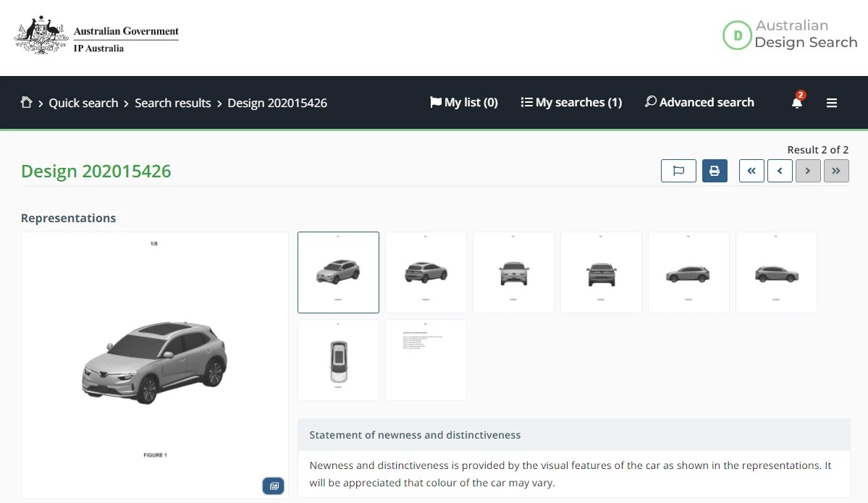This screenshot has height=503, width=868.
Task: Select the top view car thumbnail
Action: point(338,360)
